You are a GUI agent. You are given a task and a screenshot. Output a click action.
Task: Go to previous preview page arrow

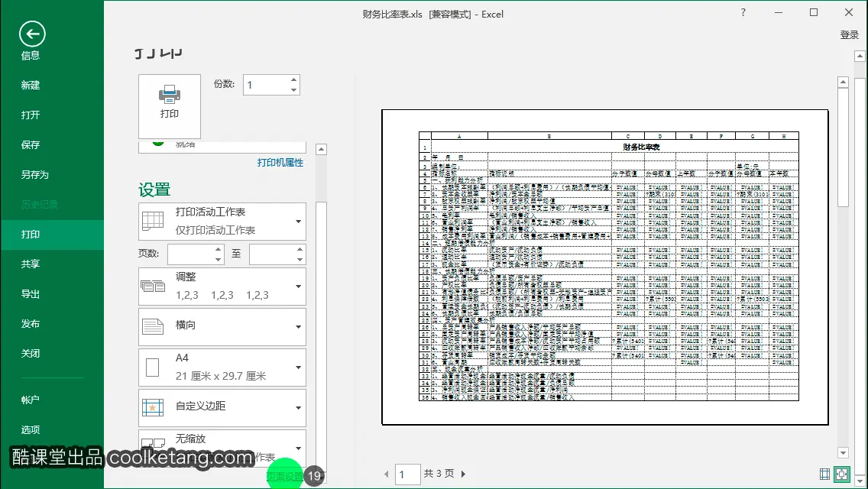(386, 474)
